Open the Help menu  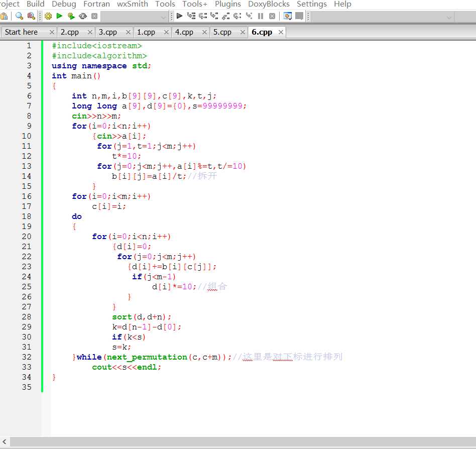click(342, 4)
